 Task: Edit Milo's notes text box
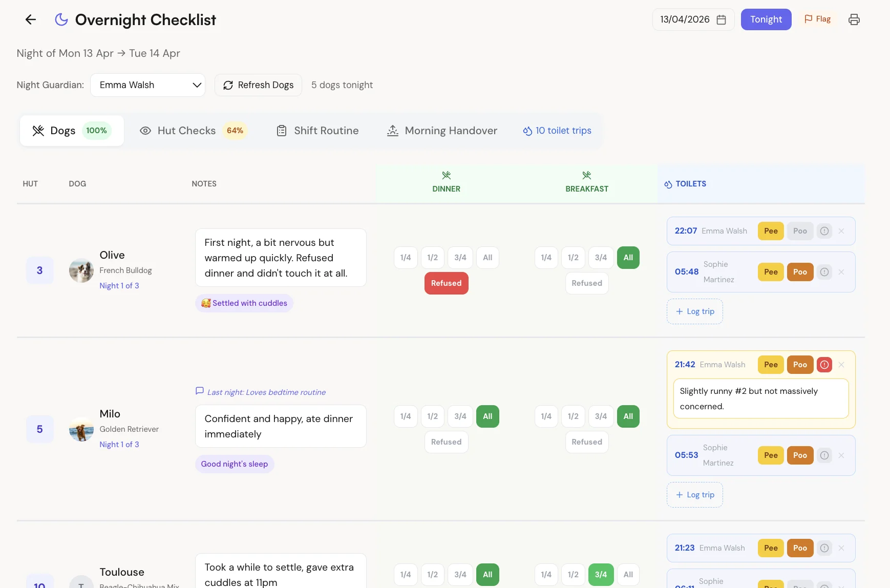[281, 426]
